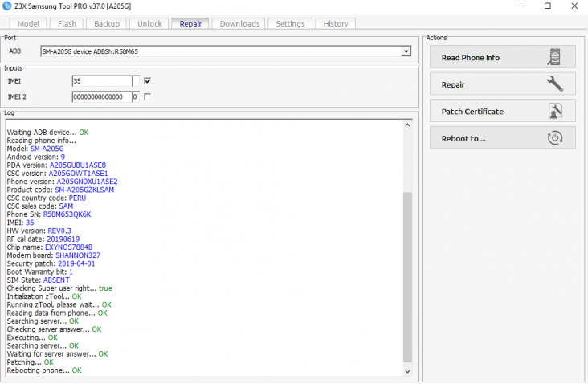Viewport: 588px width, 384px height.
Task: Click product code SM-A205GZKLSAM
Action: (84, 190)
